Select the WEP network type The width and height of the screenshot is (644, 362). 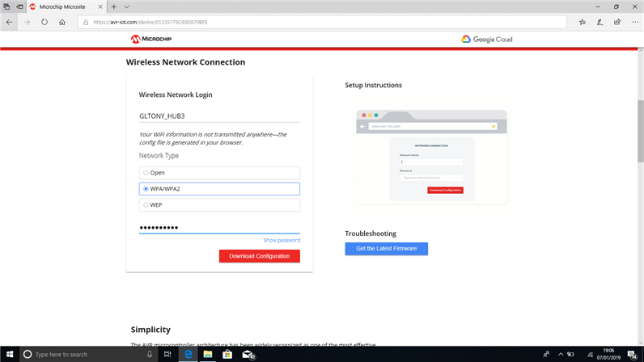click(x=219, y=204)
